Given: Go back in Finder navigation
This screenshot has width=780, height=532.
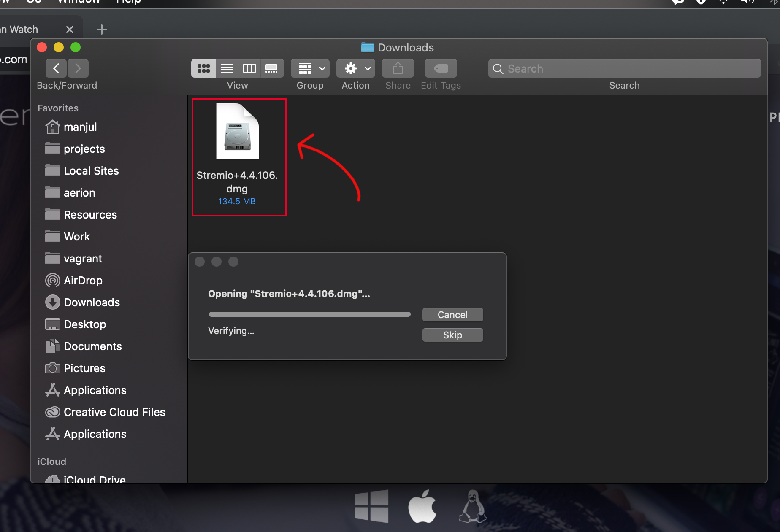Looking at the screenshot, I should (x=56, y=68).
